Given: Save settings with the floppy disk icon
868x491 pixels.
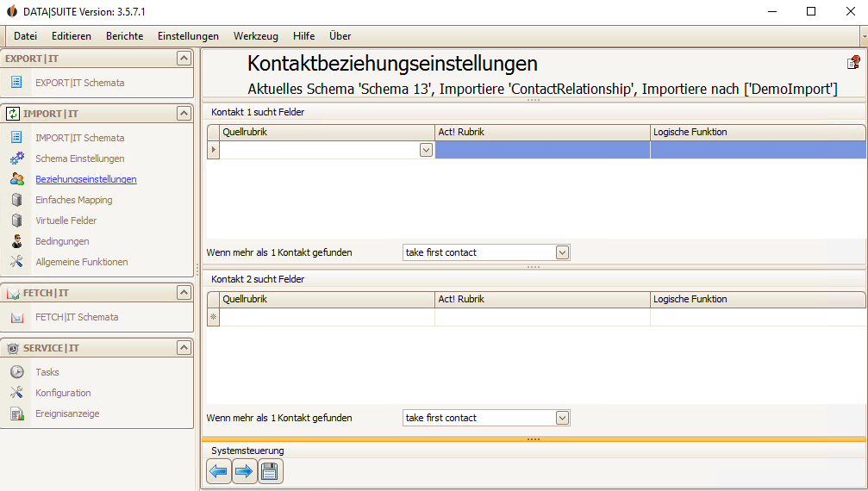Looking at the screenshot, I should click(270, 471).
